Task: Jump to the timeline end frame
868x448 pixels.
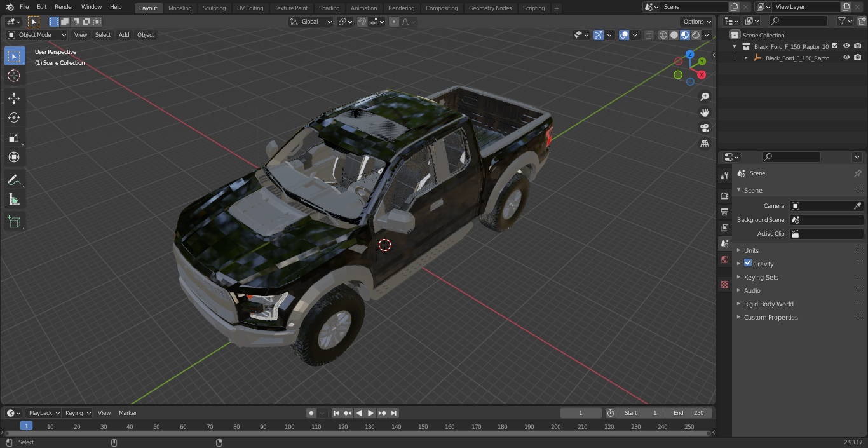Action: (x=393, y=413)
